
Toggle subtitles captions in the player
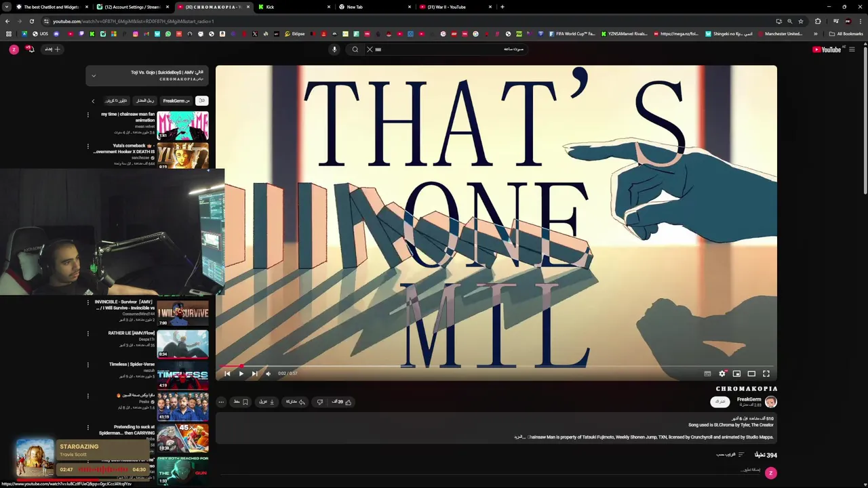(707, 373)
